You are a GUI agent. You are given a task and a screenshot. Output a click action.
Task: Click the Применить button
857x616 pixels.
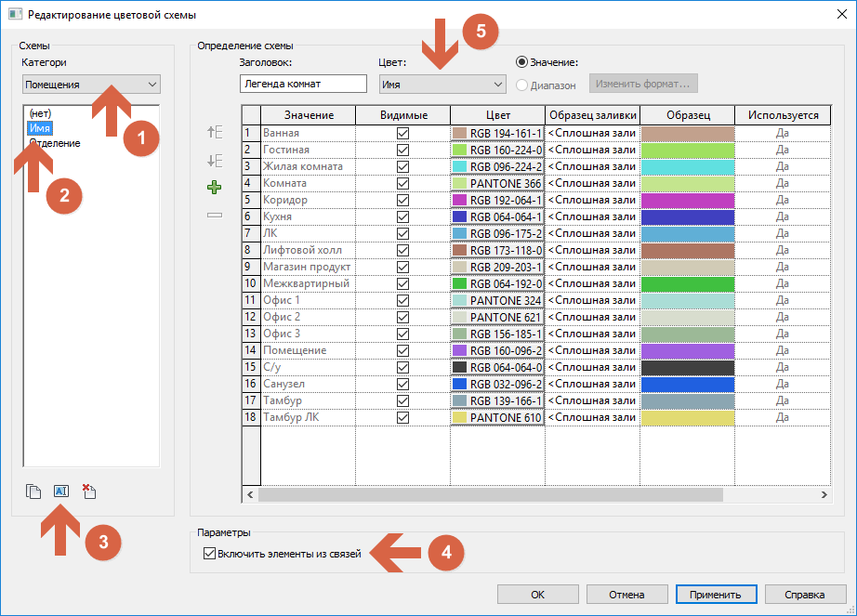[716, 594]
